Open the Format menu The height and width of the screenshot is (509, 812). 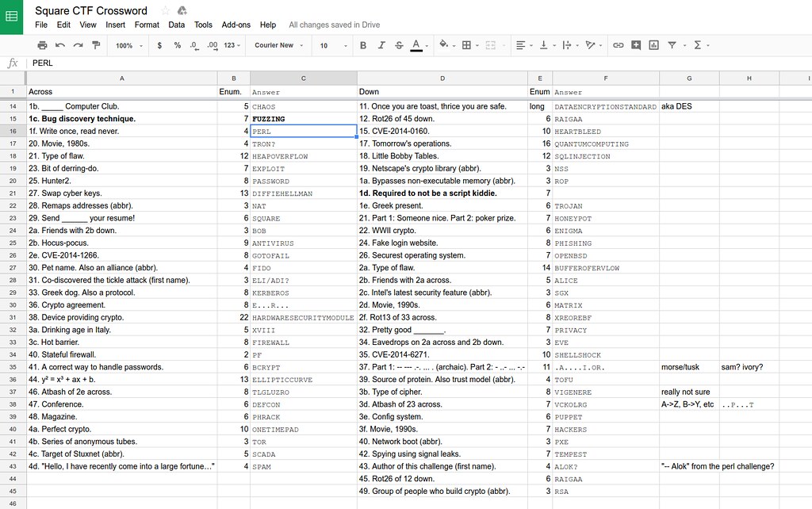(147, 25)
